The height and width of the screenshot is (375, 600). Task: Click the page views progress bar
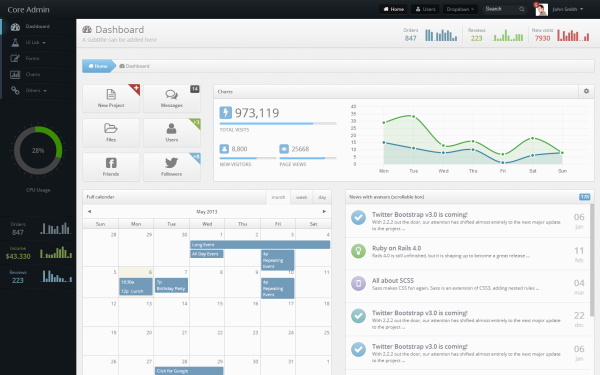point(308,158)
